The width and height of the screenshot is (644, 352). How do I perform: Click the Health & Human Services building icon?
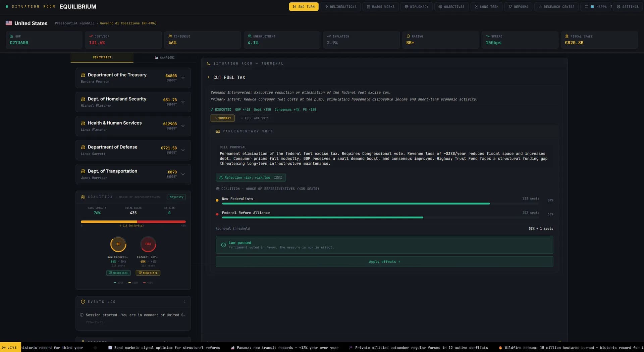click(83, 123)
